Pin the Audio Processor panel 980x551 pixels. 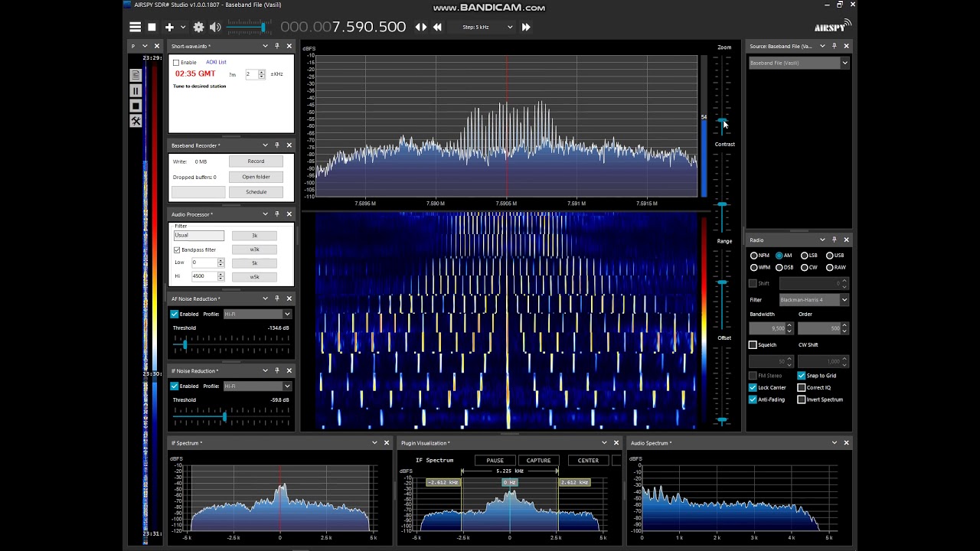(x=277, y=214)
